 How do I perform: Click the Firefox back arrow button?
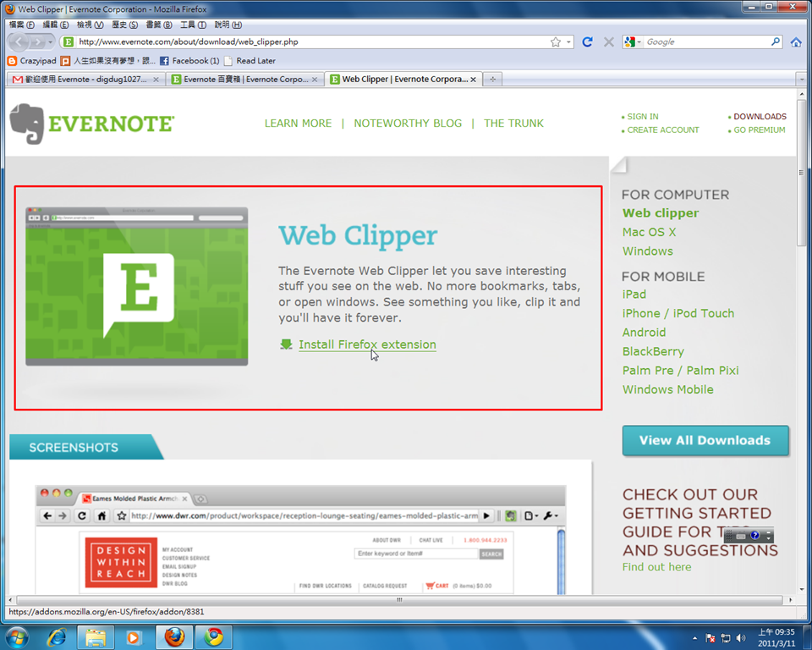tap(19, 42)
